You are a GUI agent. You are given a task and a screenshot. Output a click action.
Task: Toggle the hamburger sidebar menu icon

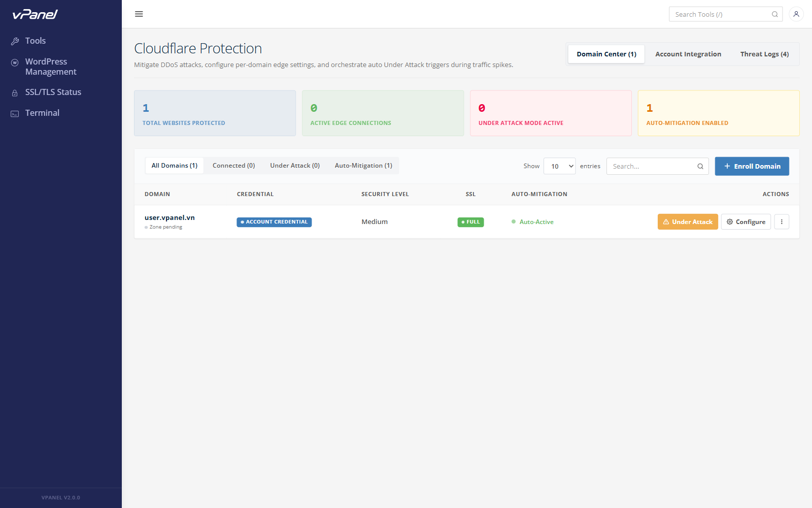[139, 14]
